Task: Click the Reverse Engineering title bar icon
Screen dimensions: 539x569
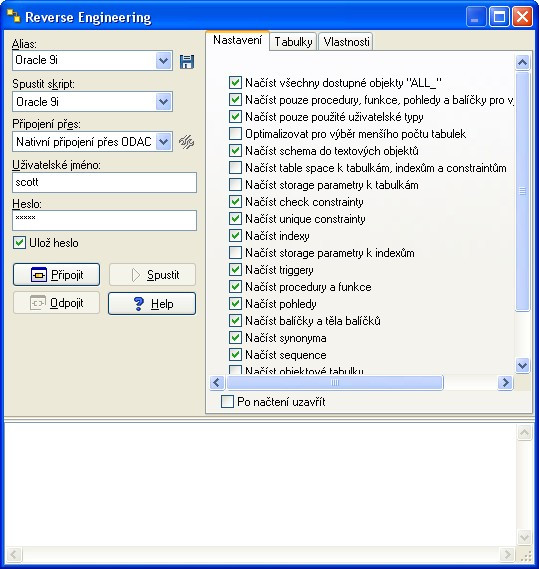Action: [x=13, y=16]
